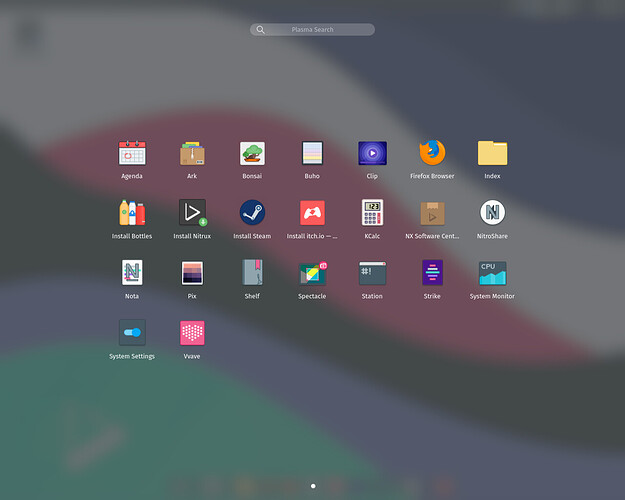Launch the Vvave music player
Screen dimensions: 625x500
click(x=192, y=333)
